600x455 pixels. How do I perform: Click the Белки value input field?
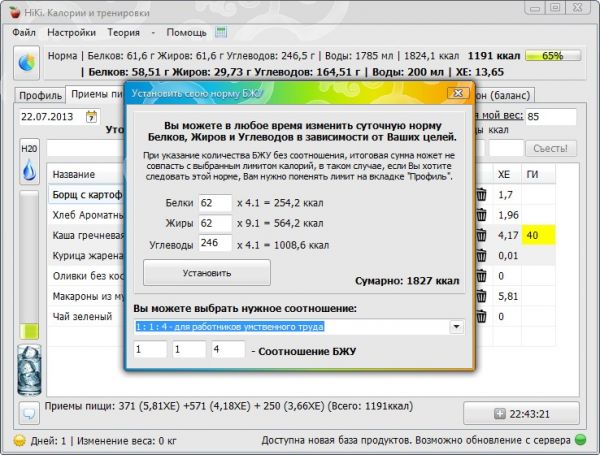(x=214, y=202)
